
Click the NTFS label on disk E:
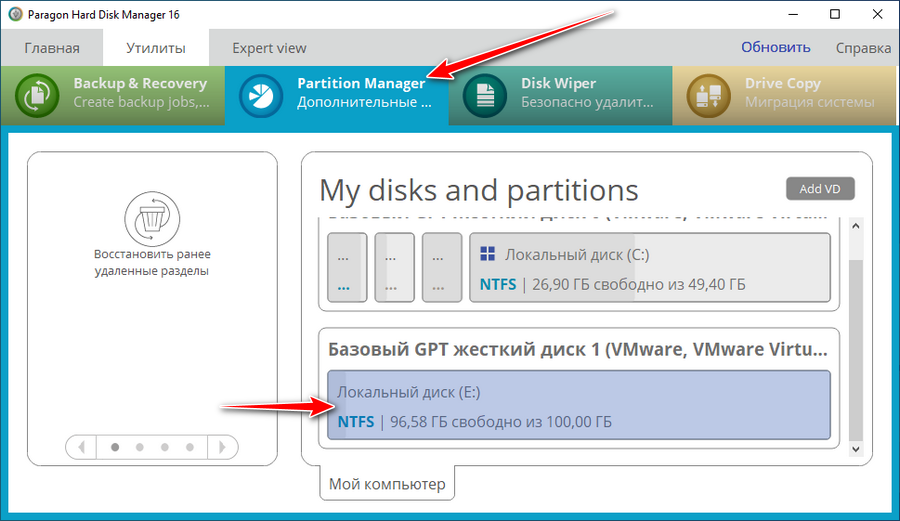[x=356, y=422]
